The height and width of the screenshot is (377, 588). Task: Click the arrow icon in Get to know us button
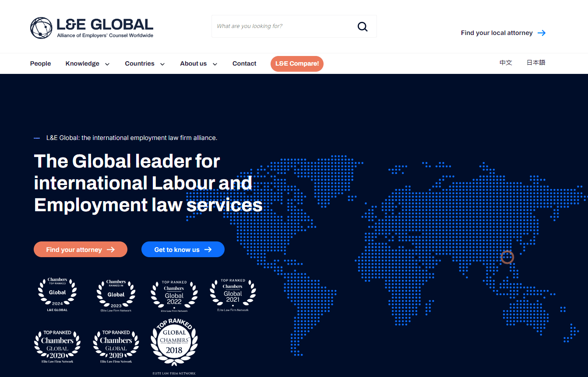point(208,250)
